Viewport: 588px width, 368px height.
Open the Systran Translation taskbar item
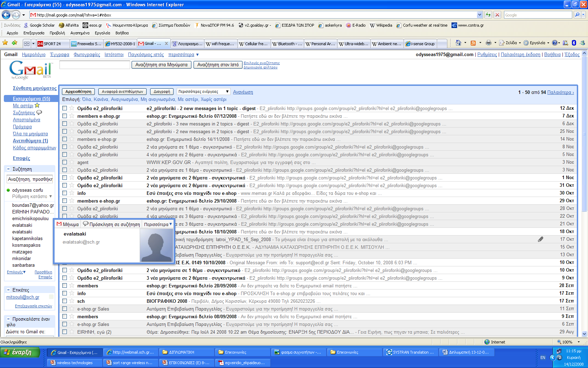(x=411, y=352)
